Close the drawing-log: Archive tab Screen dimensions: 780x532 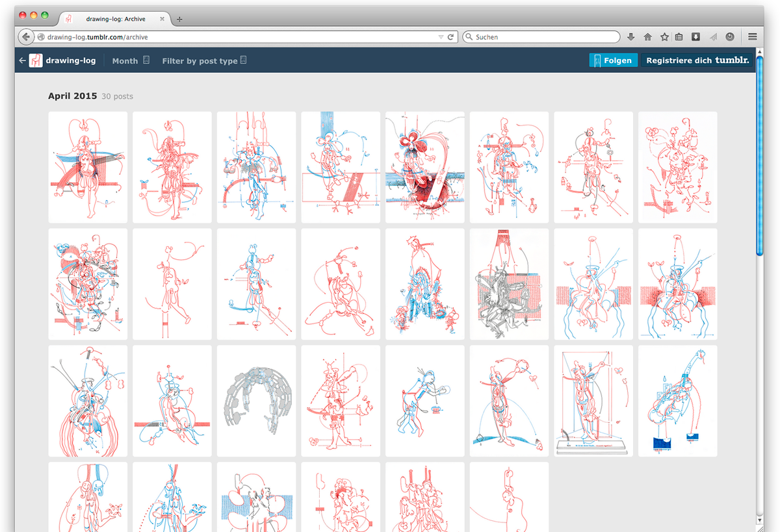click(164, 19)
